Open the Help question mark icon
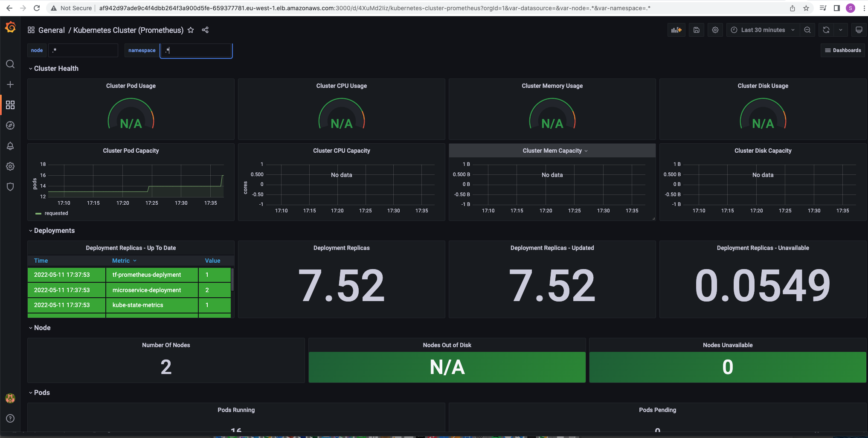 click(10, 418)
